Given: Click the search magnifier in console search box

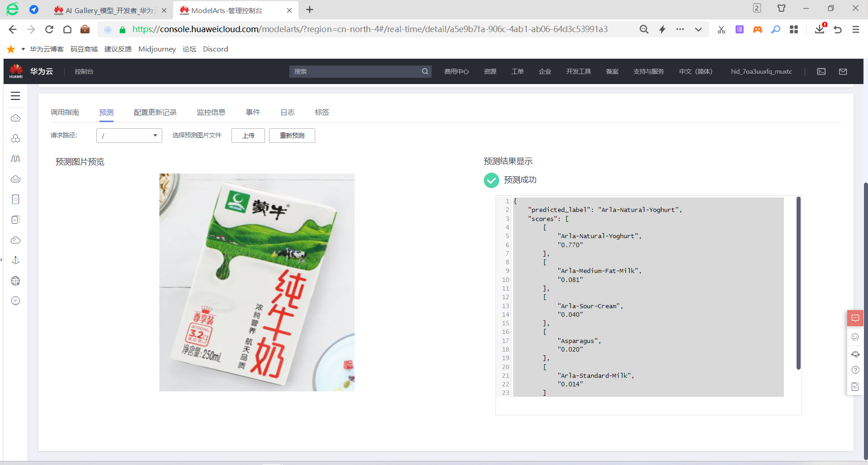Looking at the screenshot, I should coord(425,71).
